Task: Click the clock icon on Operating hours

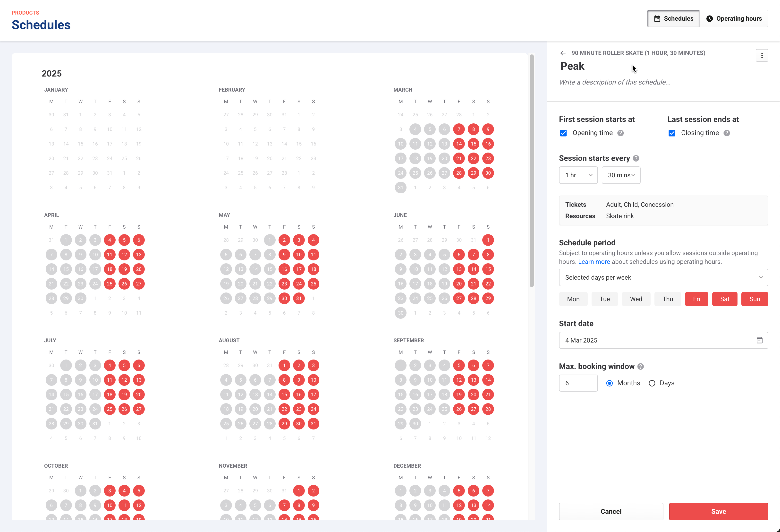Action: [710, 18]
